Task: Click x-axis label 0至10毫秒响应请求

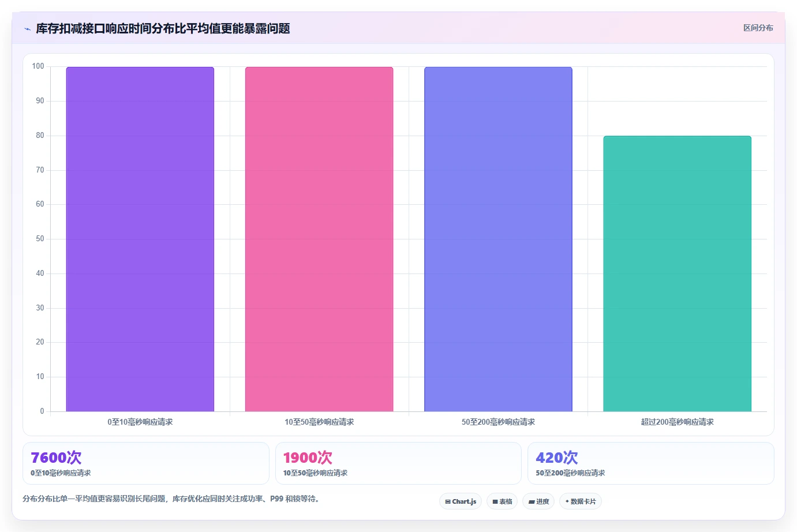Action: tap(140, 422)
